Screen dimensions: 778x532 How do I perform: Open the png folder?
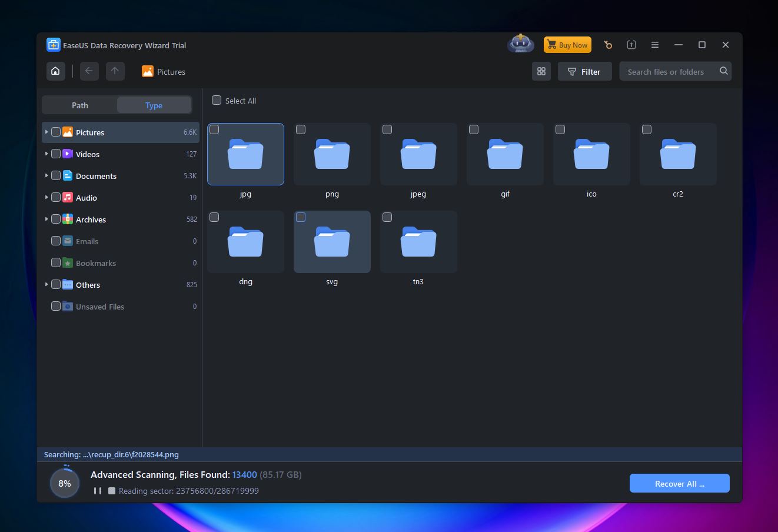point(332,154)
